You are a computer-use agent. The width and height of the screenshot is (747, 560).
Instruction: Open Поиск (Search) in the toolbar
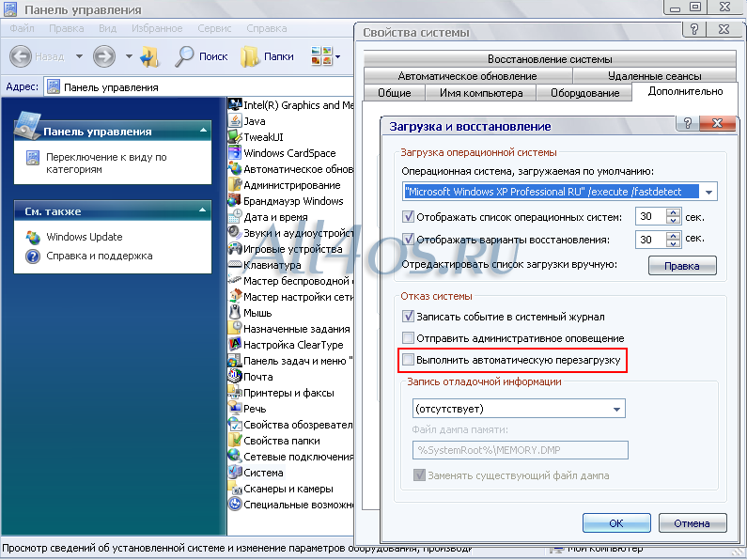click(201, 56)
